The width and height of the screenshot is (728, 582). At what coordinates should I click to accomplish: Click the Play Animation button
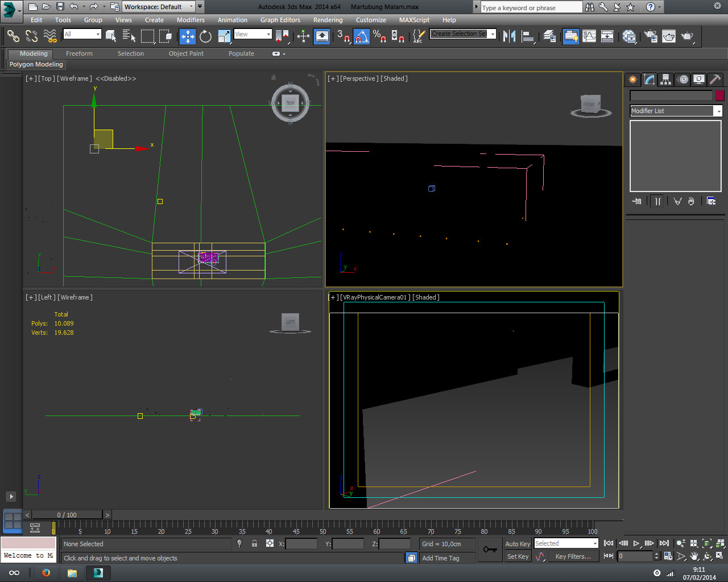(637, 543)
